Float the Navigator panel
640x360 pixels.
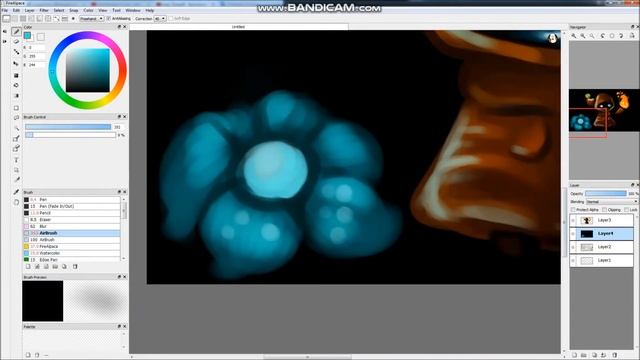(x=632, y=27)
